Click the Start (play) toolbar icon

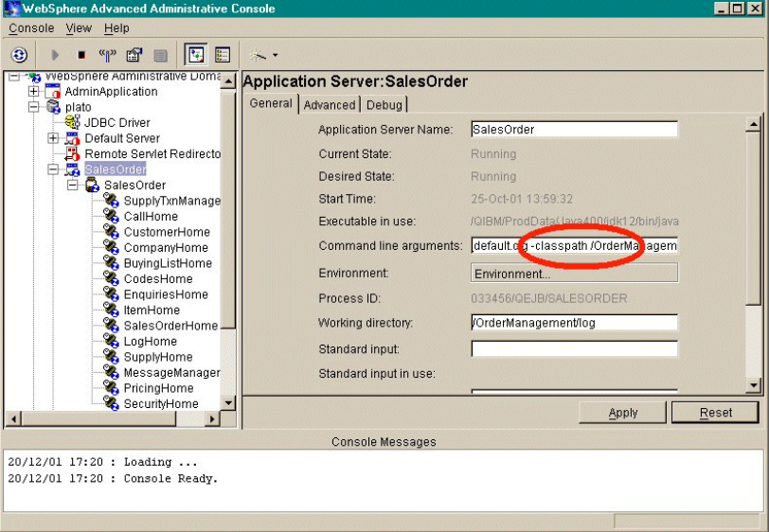point(55,55)
